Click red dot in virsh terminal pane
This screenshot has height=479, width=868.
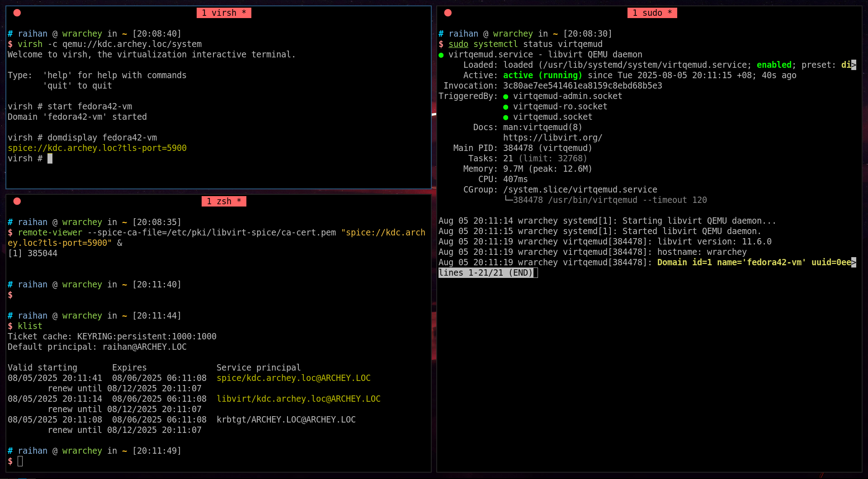point(17,13)
